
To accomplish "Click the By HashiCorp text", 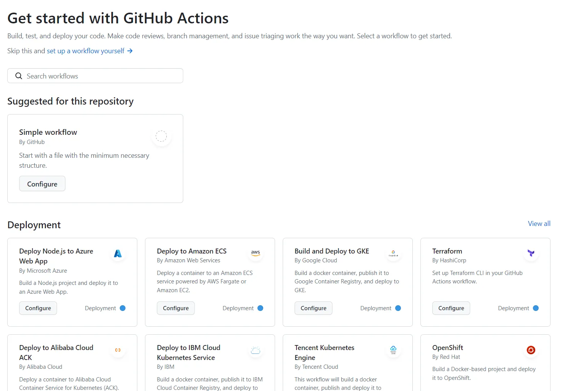I will coord(449,260).
